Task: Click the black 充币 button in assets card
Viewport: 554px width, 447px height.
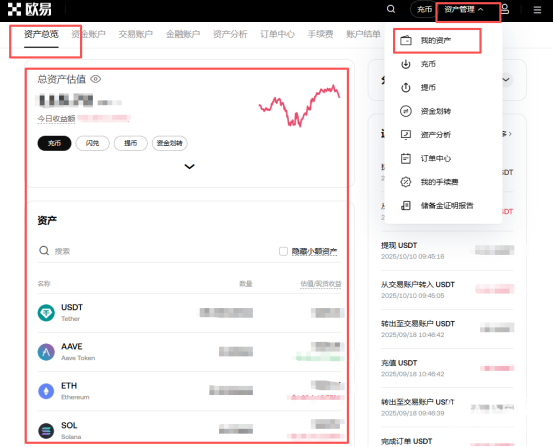Action: point(54,143)
